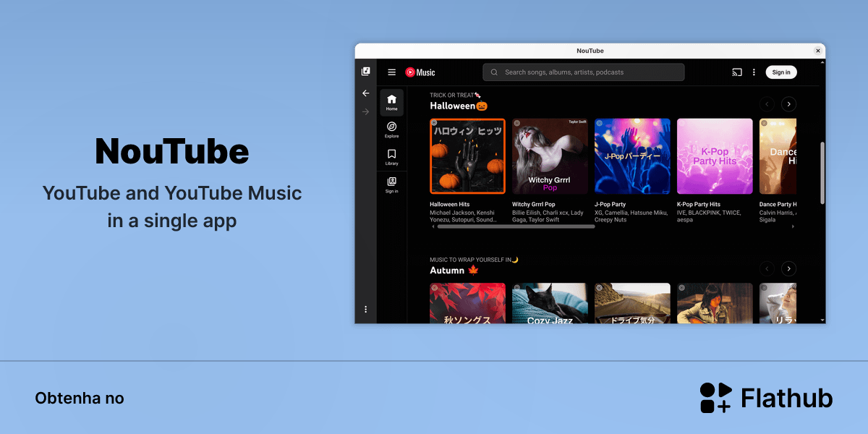Focus the Search songs, albums, artists field
This screenshot has width=868, height=434.
[584, 72]
